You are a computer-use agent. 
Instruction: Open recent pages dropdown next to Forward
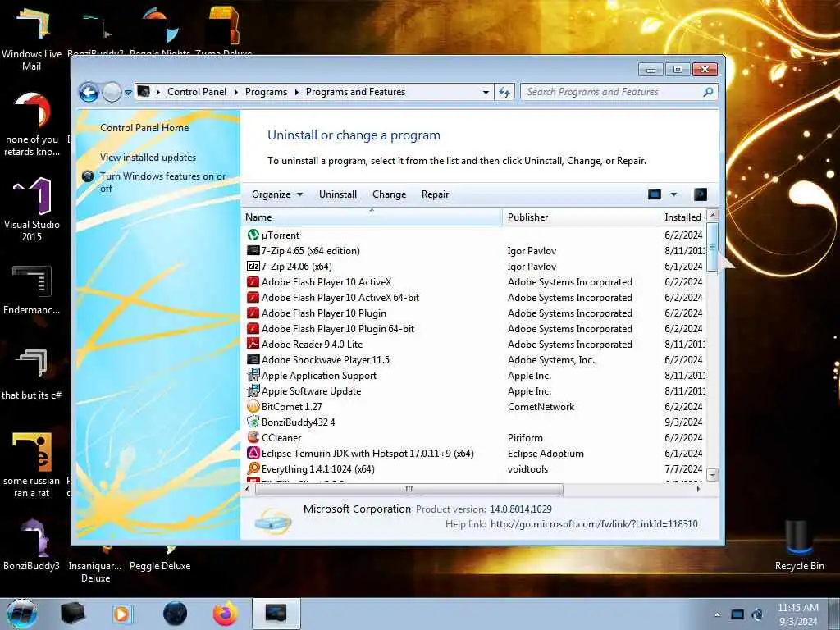[x=128, y=92]
